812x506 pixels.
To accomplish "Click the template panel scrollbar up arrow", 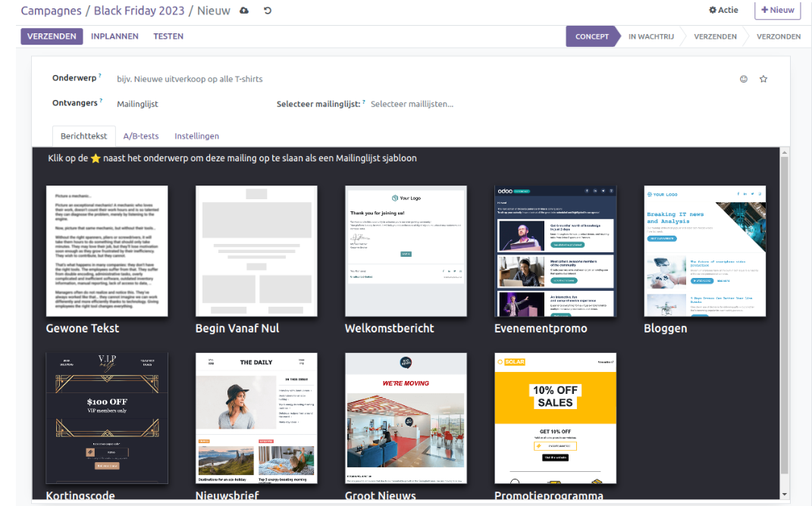I will point(785,152).
